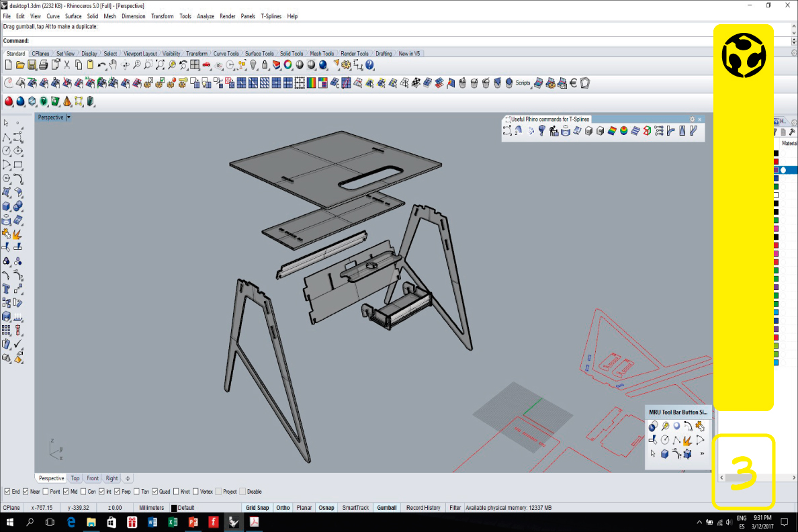The height and width of the screenshot is (532, 798).
Task: Click the Save file icon
Action: click(x=32, y=65)
